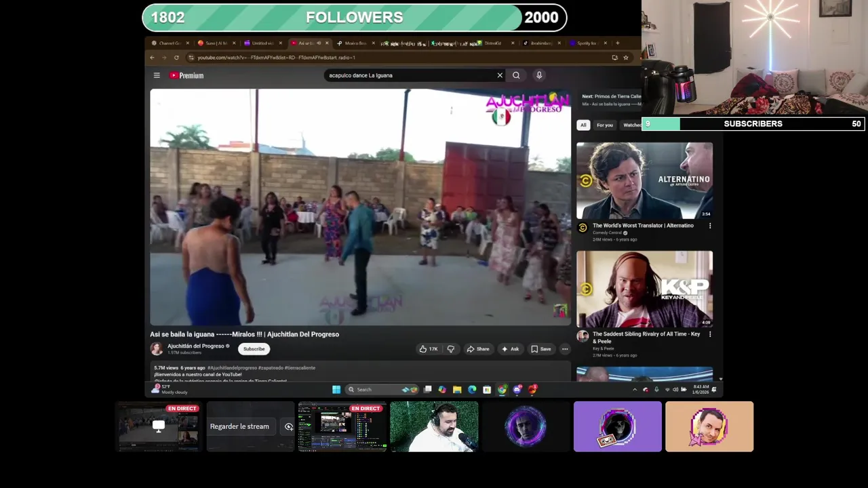
Task: Switch to the Untitled video browser tab
Action: [x=262, y=43]
